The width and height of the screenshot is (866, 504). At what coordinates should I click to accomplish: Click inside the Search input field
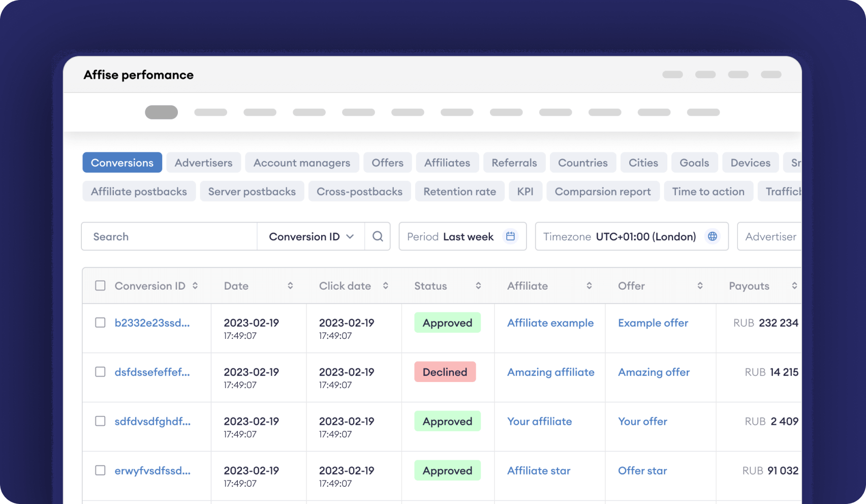coord(169,236)
